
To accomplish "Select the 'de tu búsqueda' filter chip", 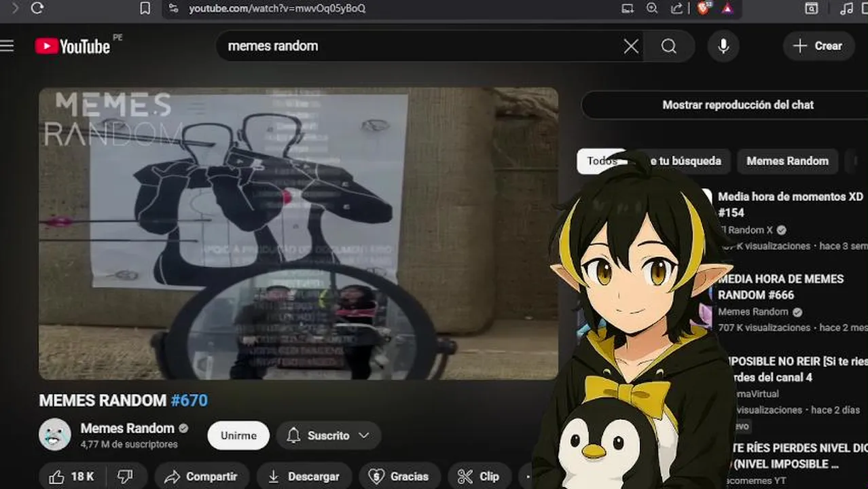I will tap(681, 161).
